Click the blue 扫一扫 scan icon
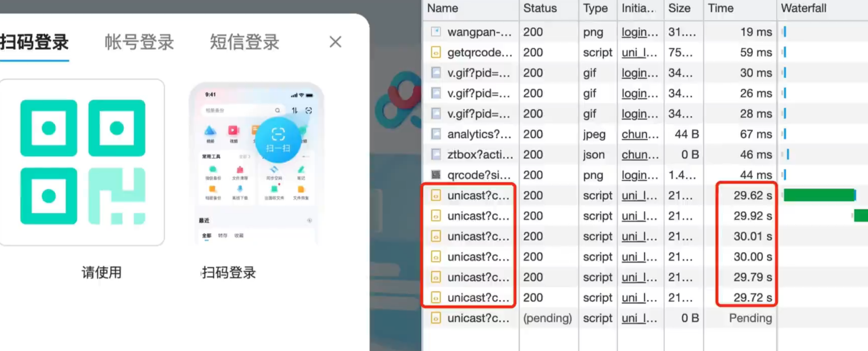 pos(278,139)
